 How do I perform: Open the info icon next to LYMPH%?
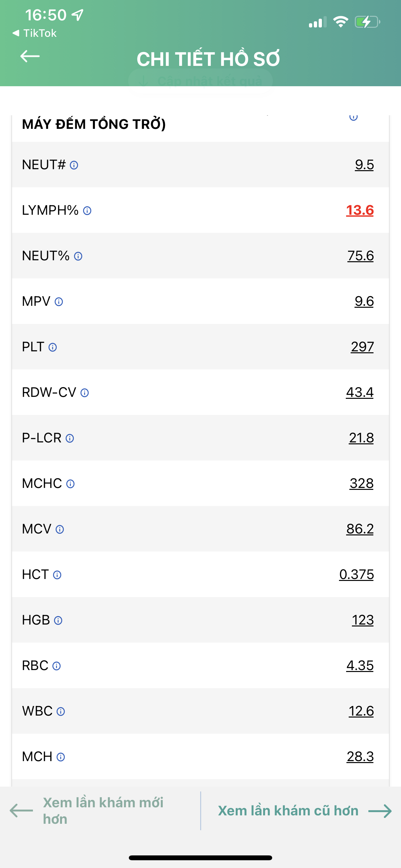(x=87, y=211)
